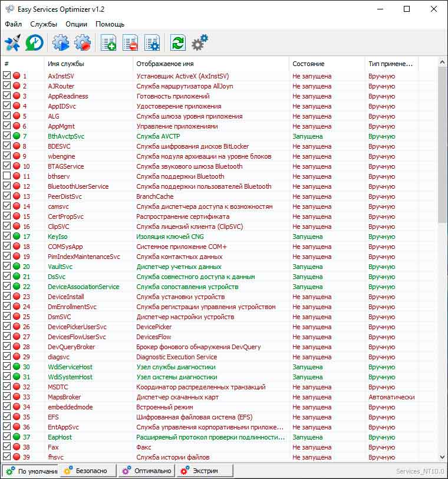The image size is (448, 479).
Task: Click the scrollbar up arrow
Action: point(442,63)
